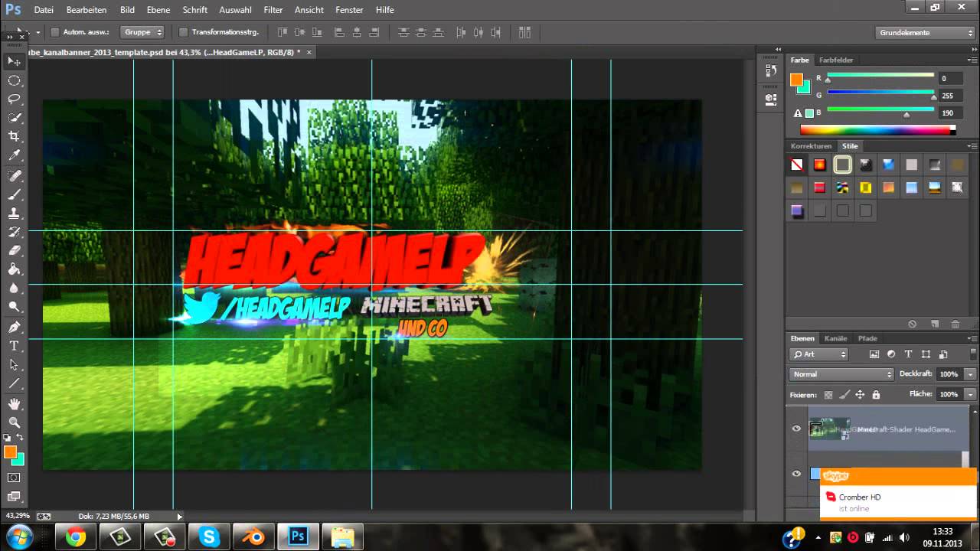
Task: Select the Quick Selection tool
Action: click(x=14, y=118)
